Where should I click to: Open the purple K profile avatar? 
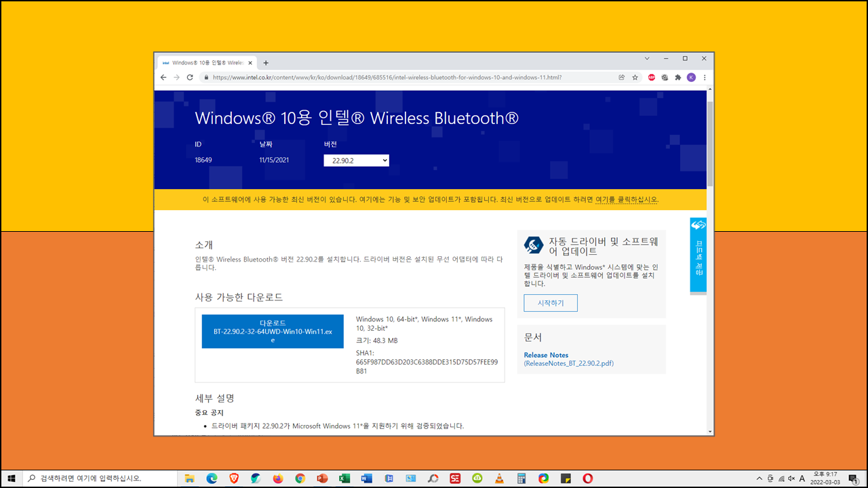point(691,77)
